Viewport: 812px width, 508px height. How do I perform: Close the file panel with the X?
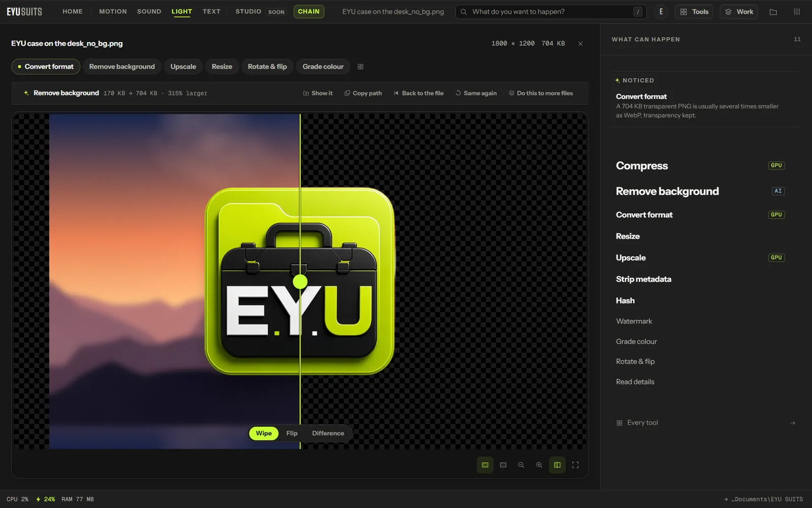pos(580,44)
